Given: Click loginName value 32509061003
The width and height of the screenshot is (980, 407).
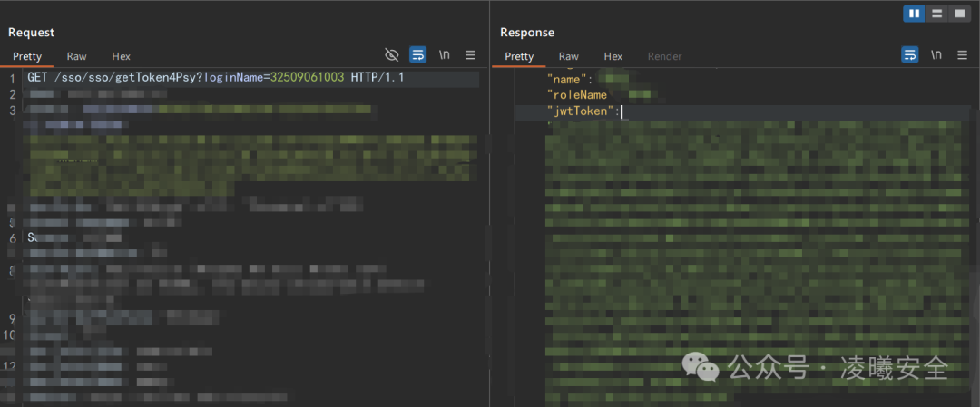Looking at the screenshot, I should tap(307, 79).
